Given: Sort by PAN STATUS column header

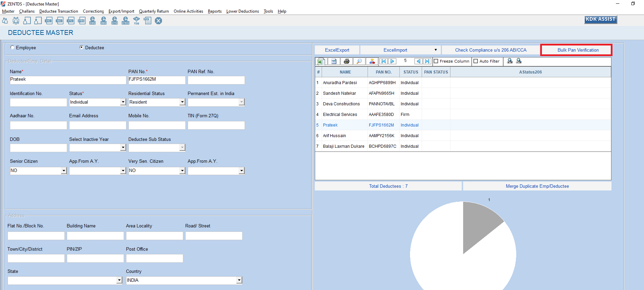Looking at the screenshot, I should click(x=436, y=72).
